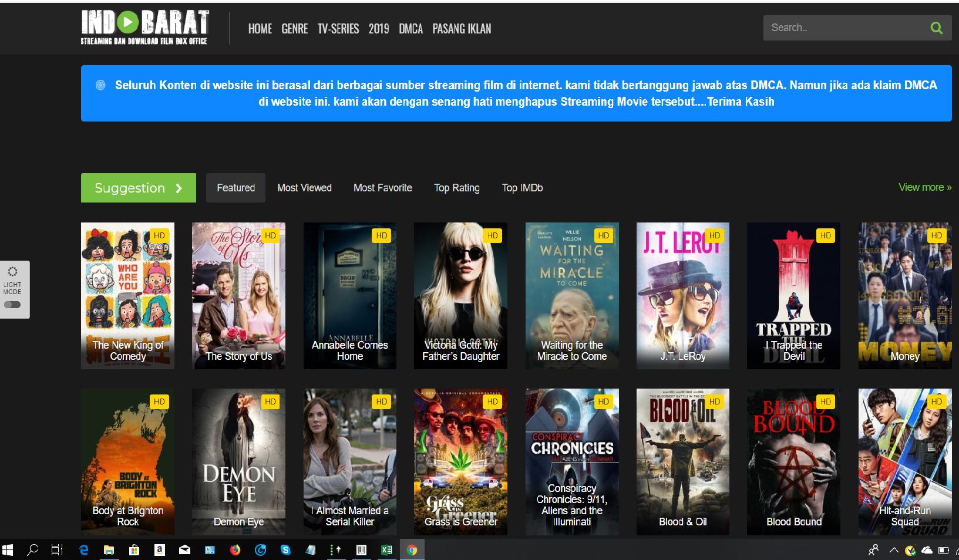Open Windows taskbar search
Viewport: 959px width, 560px height.
(x=32, y=550)
